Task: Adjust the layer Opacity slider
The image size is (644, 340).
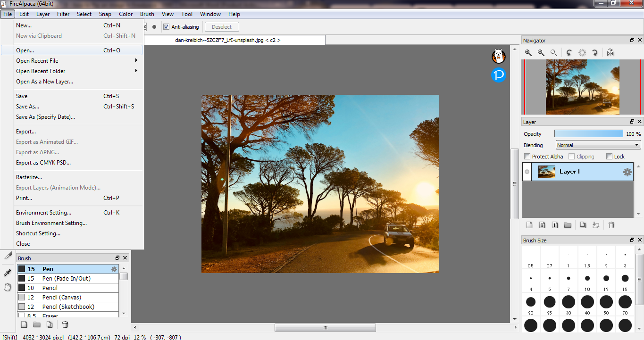Action: pyautogui.click(x=589, y=134)
